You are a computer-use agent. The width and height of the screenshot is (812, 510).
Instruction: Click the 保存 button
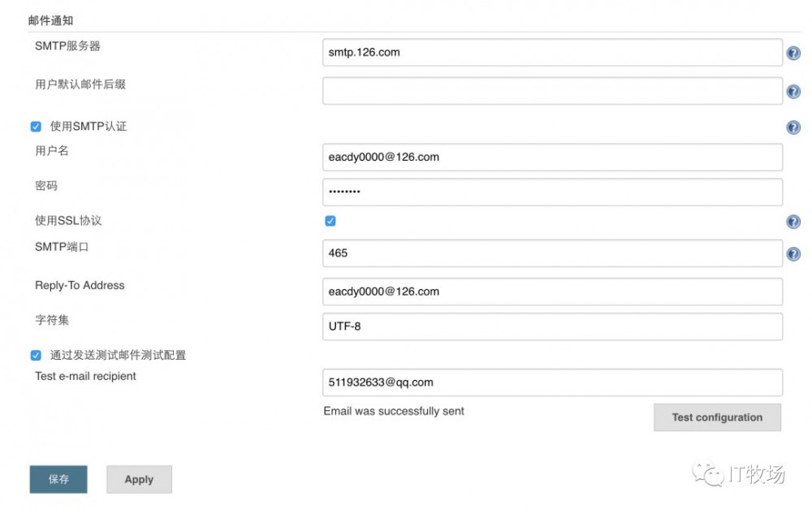[x=58, y=479]
